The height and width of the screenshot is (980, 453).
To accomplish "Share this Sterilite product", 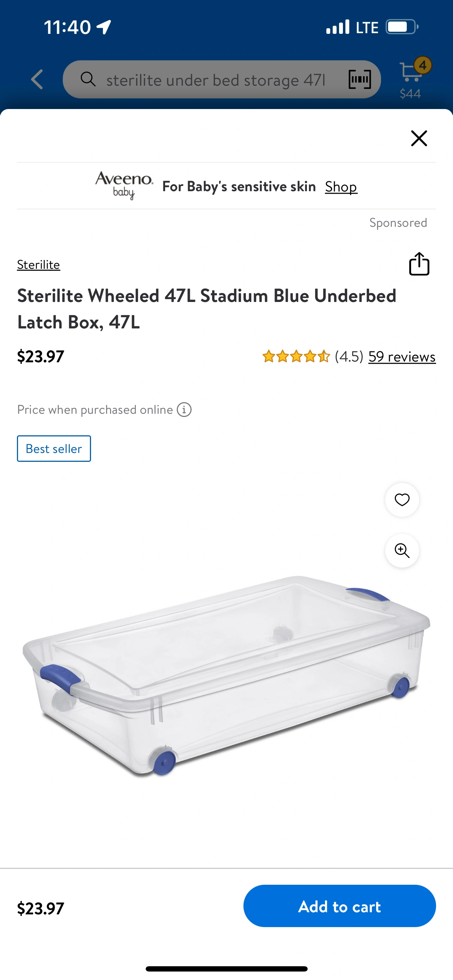I will click(419, 264).
